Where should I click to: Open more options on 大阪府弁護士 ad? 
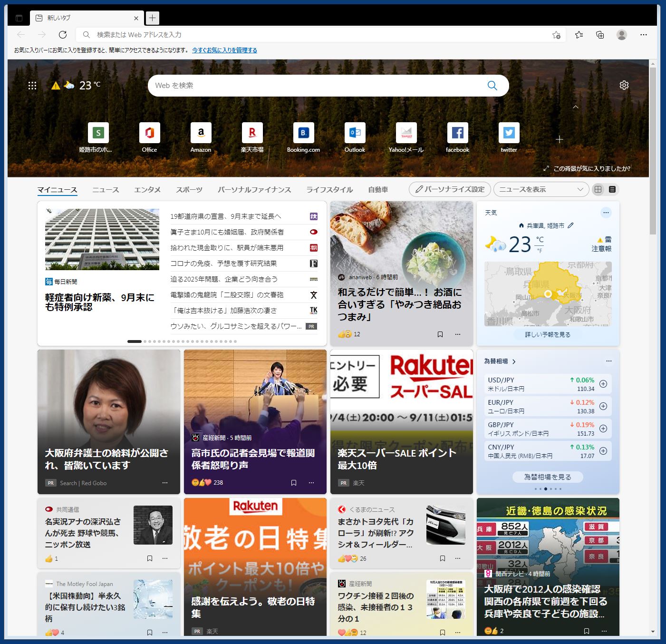165,483
